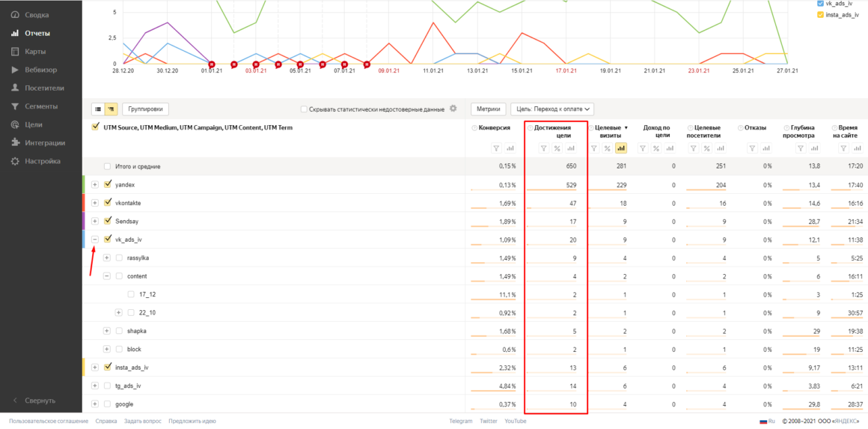868x429 pixels.
Task: Click the Метрики button
Action: (488, 109)
